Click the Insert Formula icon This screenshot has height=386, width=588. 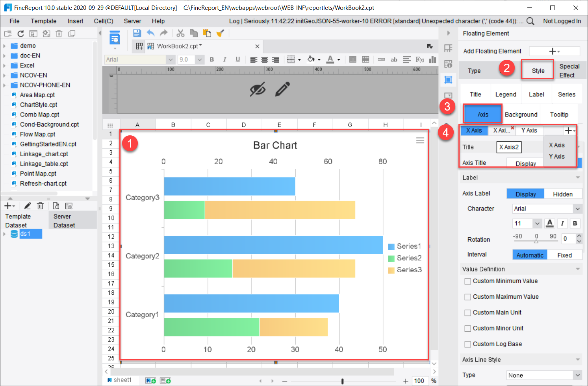pyautogui.click(x=419, y=59)
